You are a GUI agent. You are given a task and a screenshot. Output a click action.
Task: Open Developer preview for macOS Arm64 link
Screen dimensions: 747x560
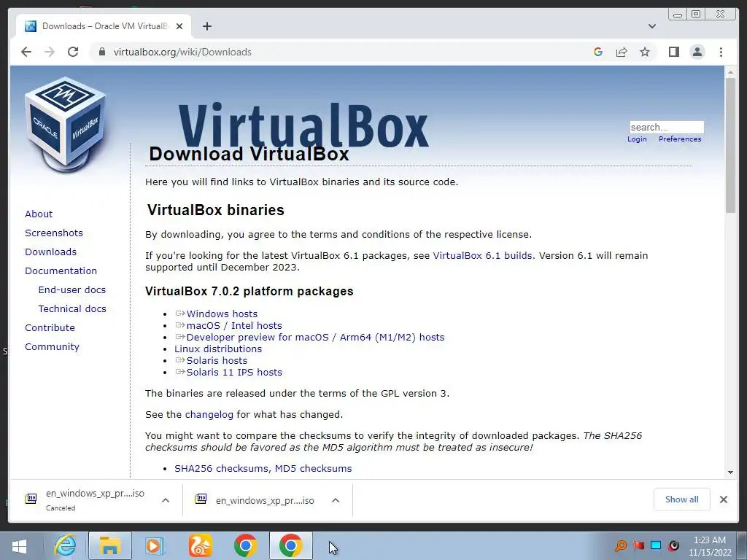pos(315,337)
